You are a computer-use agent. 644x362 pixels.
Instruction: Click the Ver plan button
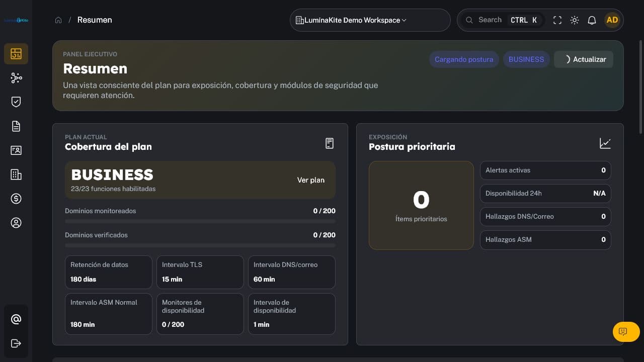click(311, 180)
